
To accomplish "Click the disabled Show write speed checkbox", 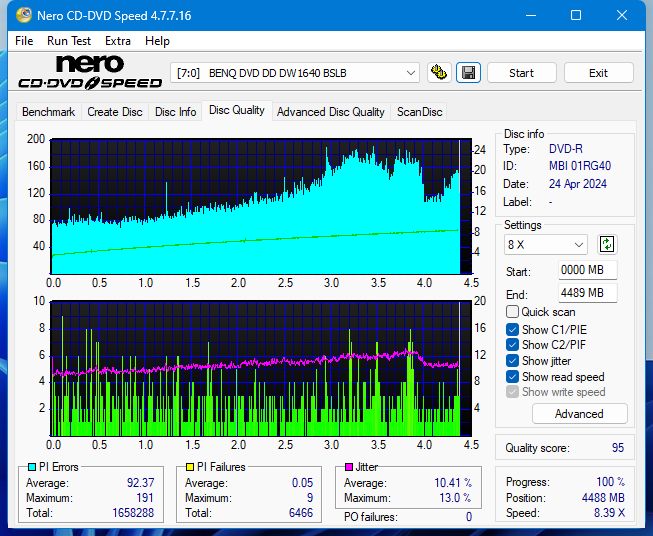I will pos(512,392).
